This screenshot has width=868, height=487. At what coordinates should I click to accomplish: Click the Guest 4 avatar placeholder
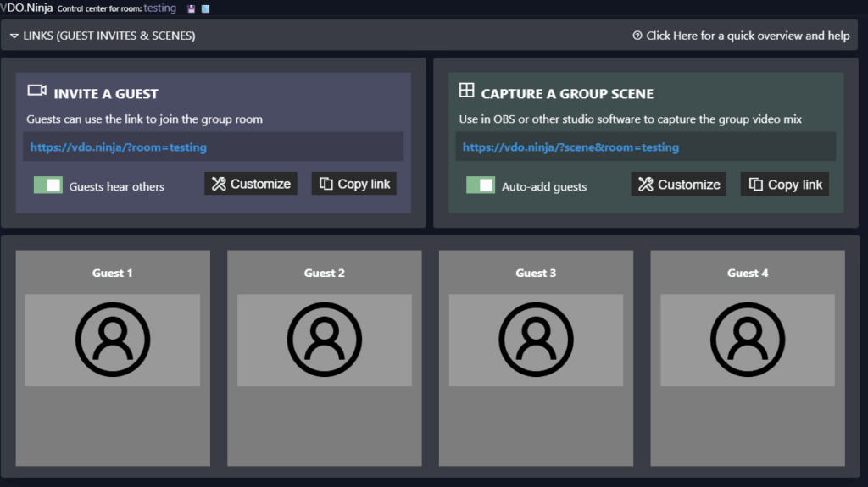coord(748,339)
